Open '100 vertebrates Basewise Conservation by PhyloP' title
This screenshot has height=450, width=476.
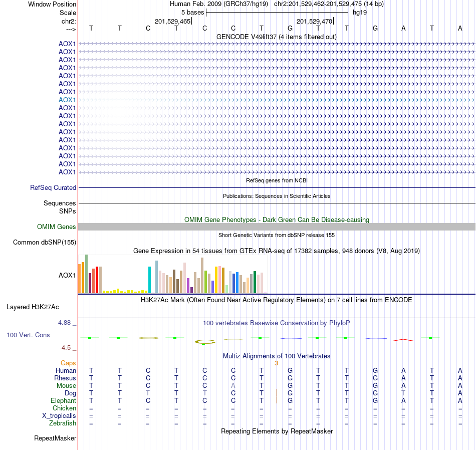[277, 323]
